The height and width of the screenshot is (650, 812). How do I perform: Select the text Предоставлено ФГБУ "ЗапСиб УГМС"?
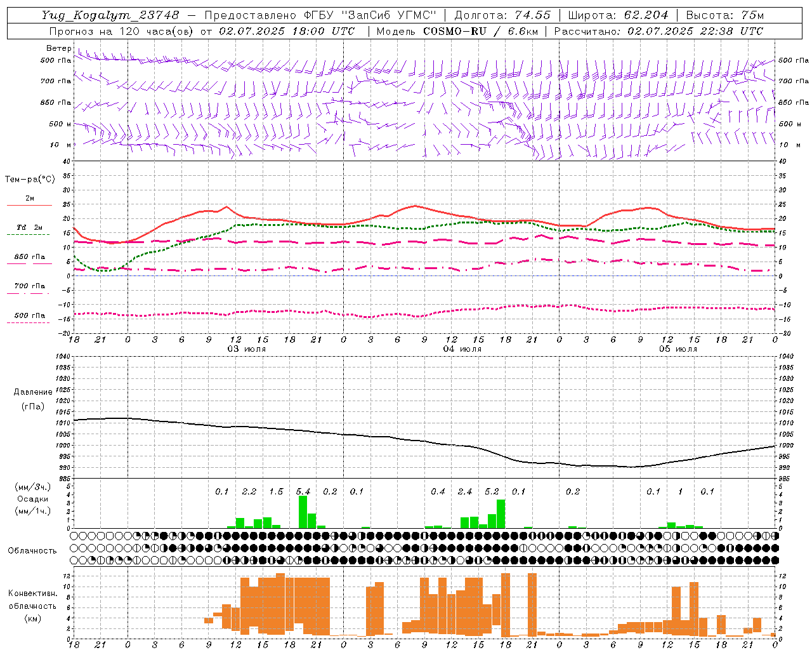pos(320,15)
